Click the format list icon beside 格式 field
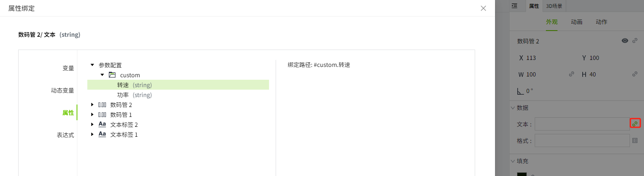Image resolution: width=644 pixels, height=176 pixels. (635, 140)
